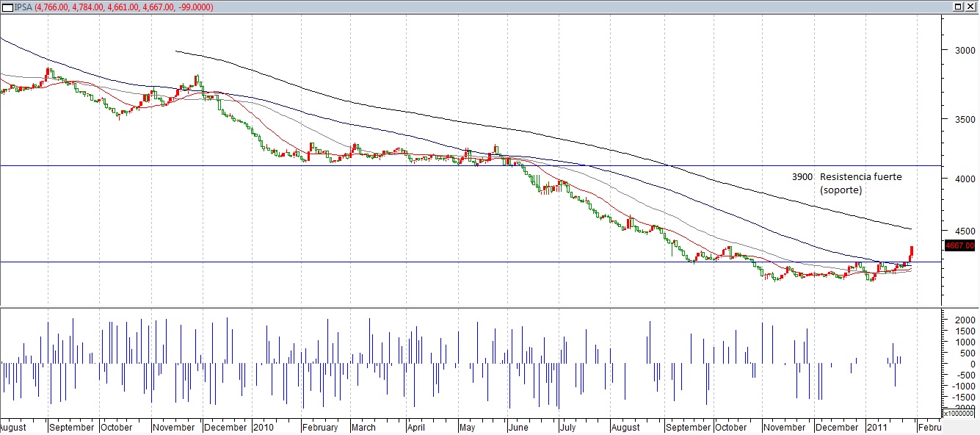Click the 2010 year label on date axis
This screenshot has height=435, width=980.
[x=264, y=428]
